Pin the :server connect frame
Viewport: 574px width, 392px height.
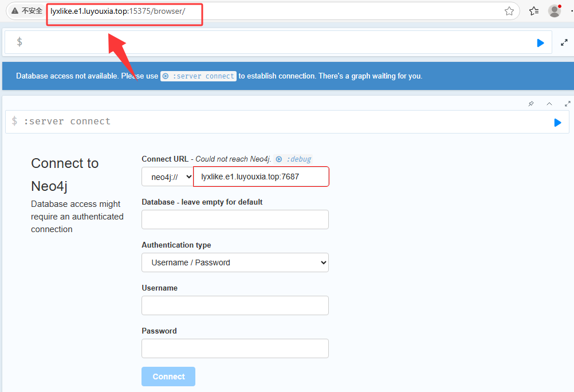coord(531,104)
